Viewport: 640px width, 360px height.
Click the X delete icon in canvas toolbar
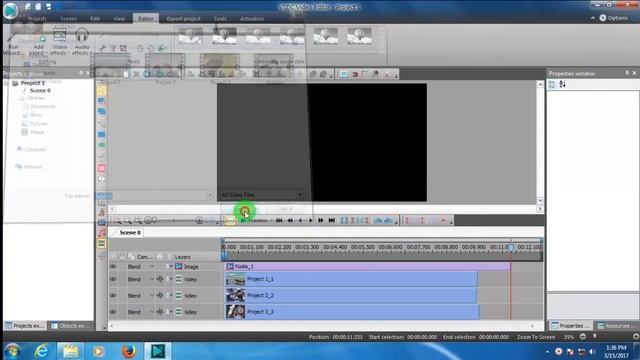coord(136,74)
